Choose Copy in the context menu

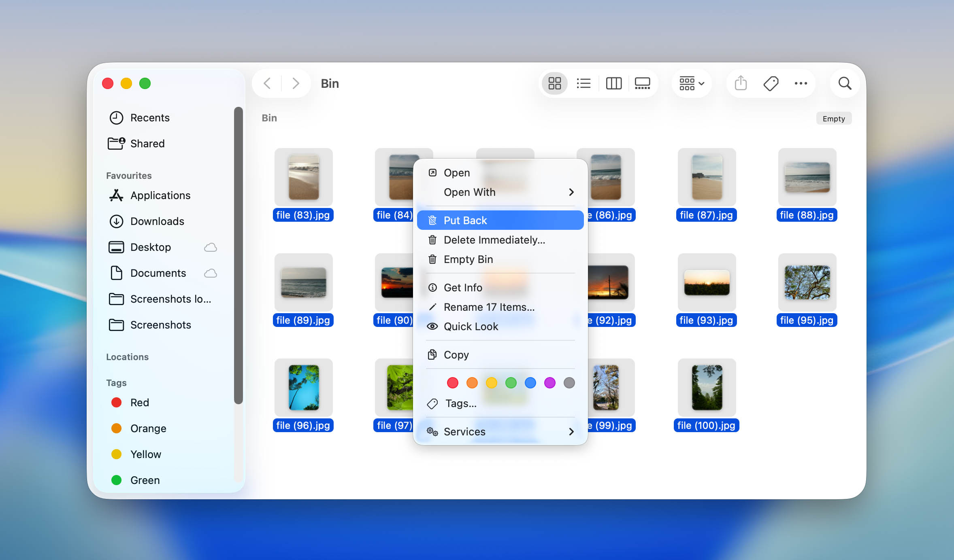coord(500,355)
